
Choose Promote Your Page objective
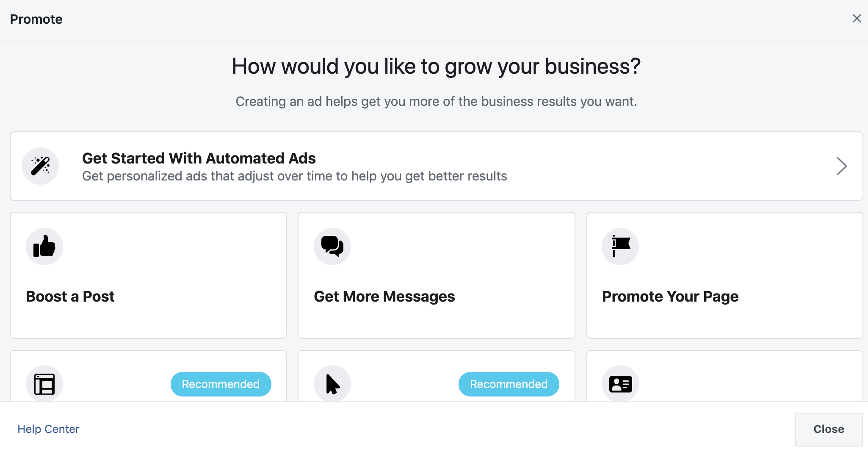tap(724, 275)
